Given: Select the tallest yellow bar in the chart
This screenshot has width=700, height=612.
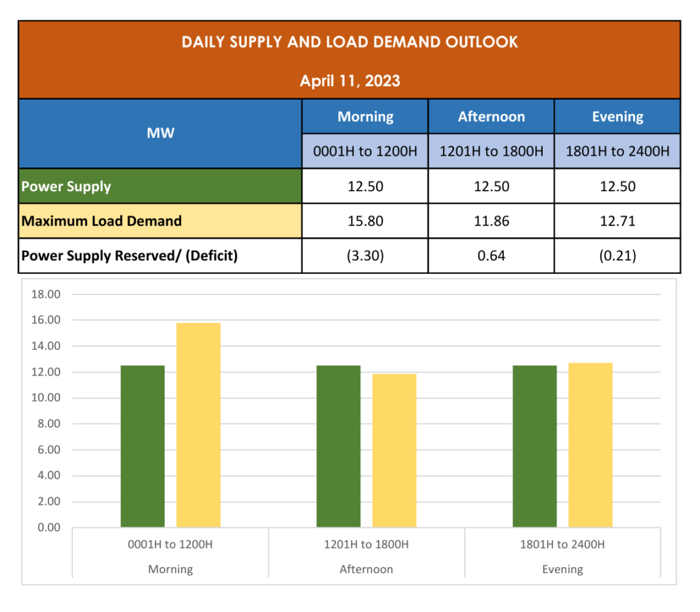Looking at the screenshot, I should coord(198,425).
